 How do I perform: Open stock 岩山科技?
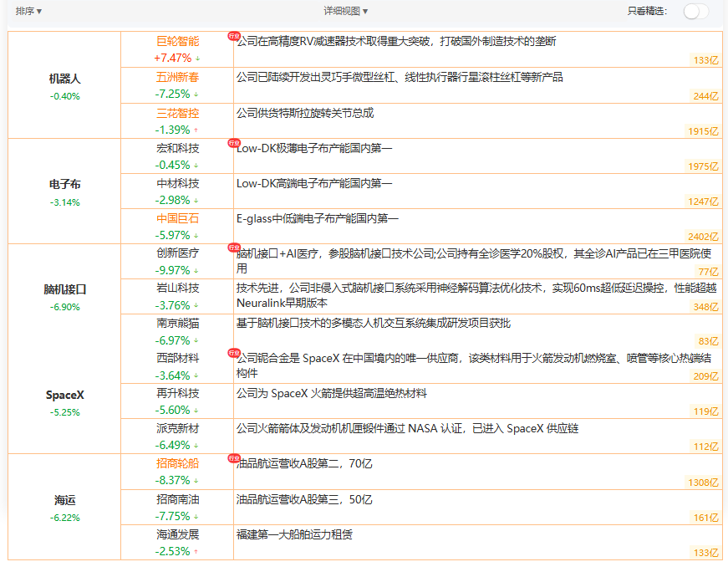click(x=177, y=289)
